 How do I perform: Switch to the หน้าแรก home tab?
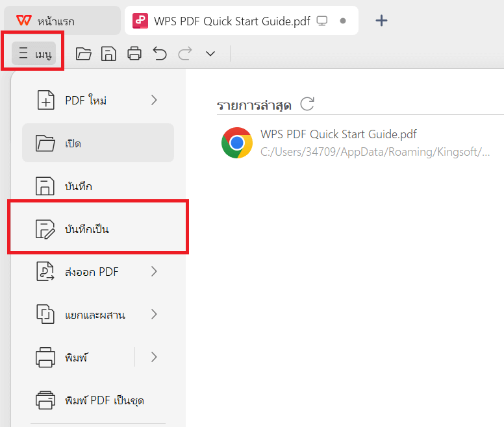pyautogui.click(x=62, y=21)
